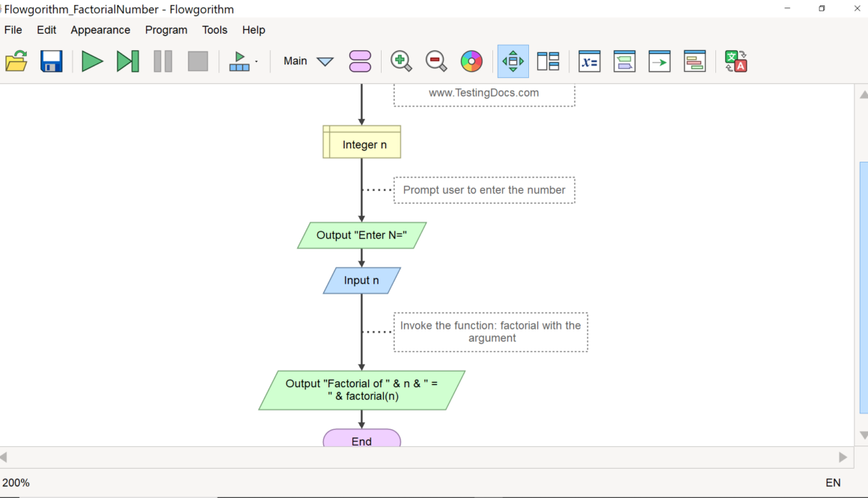Step through the program with the step icon
This screenshot has width=868, height=498.
tap(127, 61)
